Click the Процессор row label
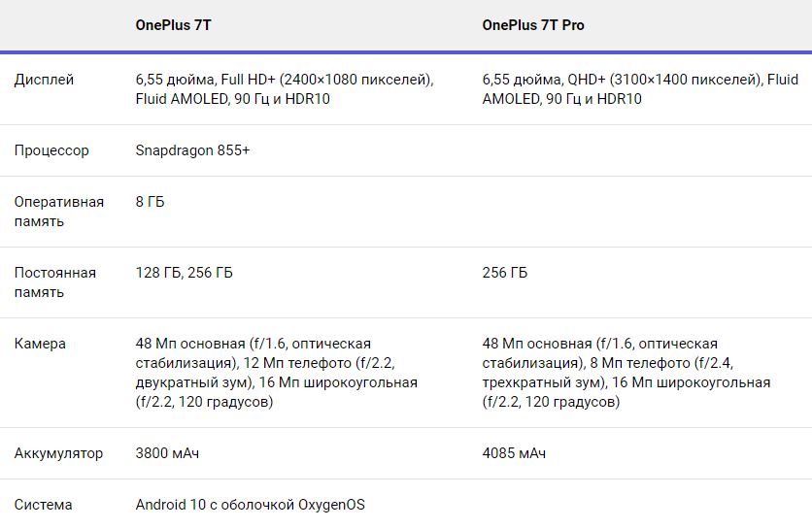This screenshot has width=812, height=529. (x=51, y=150)
